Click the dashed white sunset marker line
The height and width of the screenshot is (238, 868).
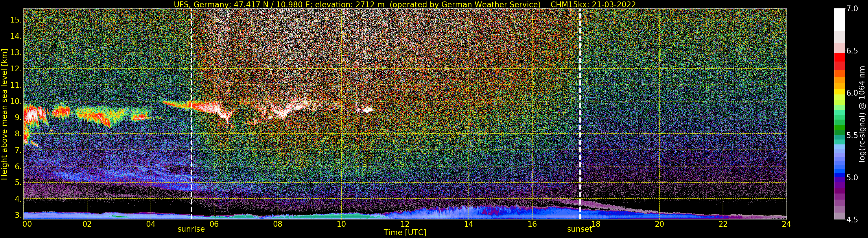tap(580, 114)
